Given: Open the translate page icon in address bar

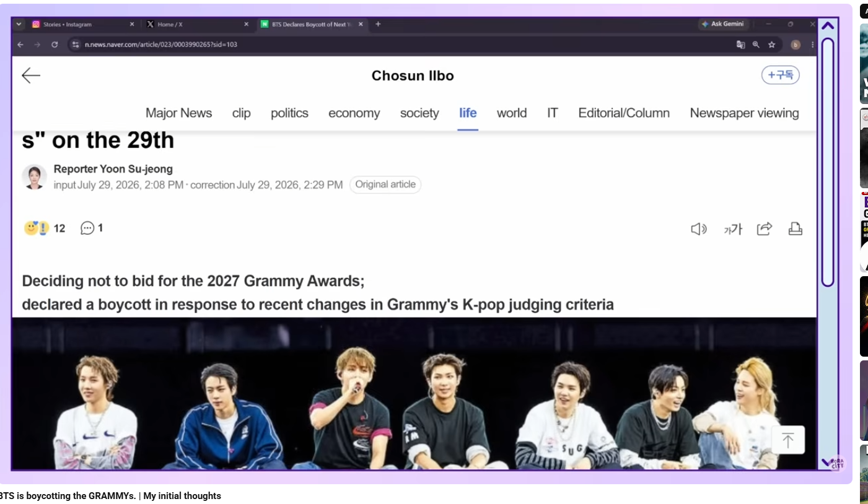Looking at the screenshot, I should [740, 45].
